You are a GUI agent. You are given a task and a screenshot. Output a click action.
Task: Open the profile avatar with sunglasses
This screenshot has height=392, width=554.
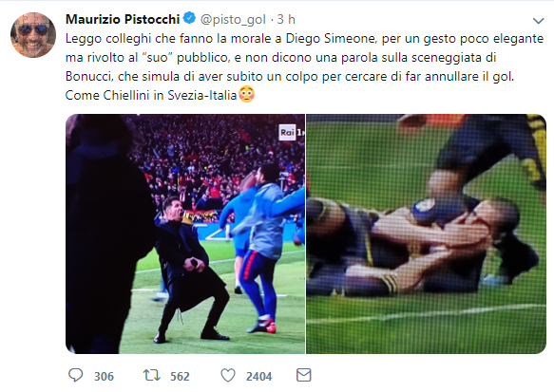33,34
